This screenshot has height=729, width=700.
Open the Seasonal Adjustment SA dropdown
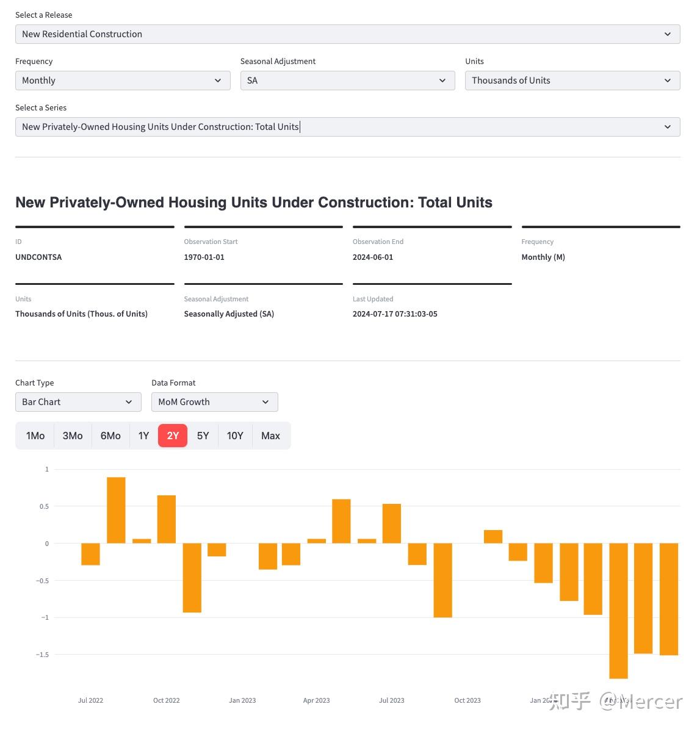tap(347, 81)
